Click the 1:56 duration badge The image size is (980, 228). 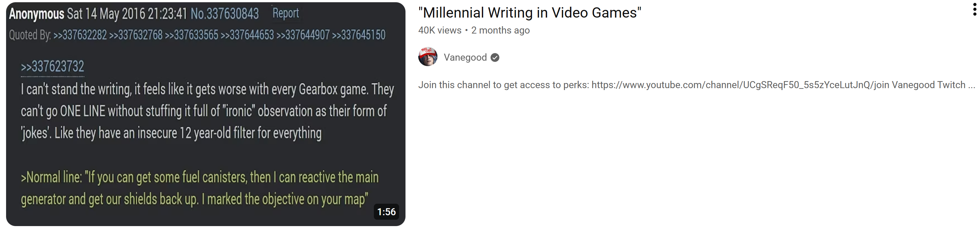click(x=386, y=212)
